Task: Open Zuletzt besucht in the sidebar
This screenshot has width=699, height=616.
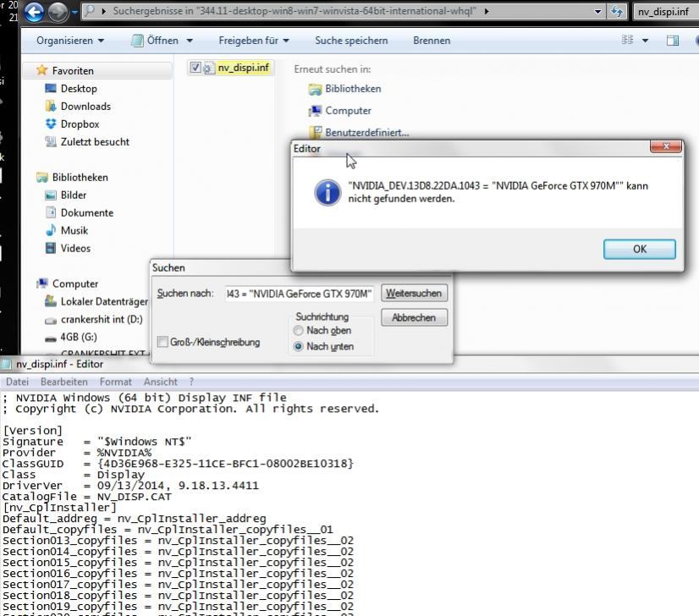Action: tap(95, 142)
